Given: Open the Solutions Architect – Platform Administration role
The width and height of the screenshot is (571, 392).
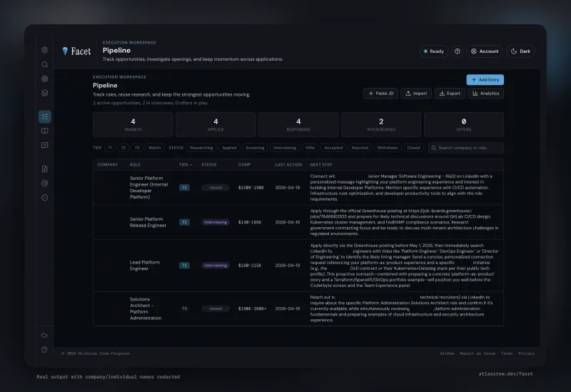Looking at the screenshot, I should pos(146,308).
